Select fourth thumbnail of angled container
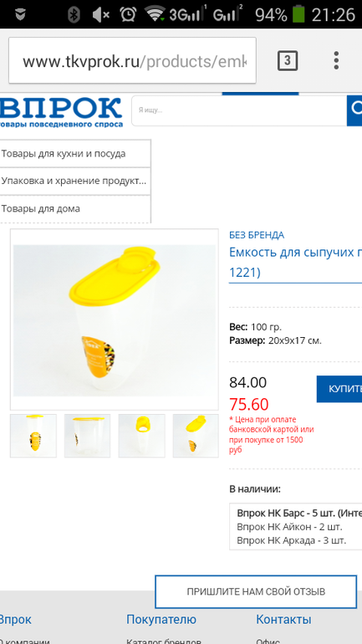The width and height of the screenshot is (362, 644). click(196, 436)
